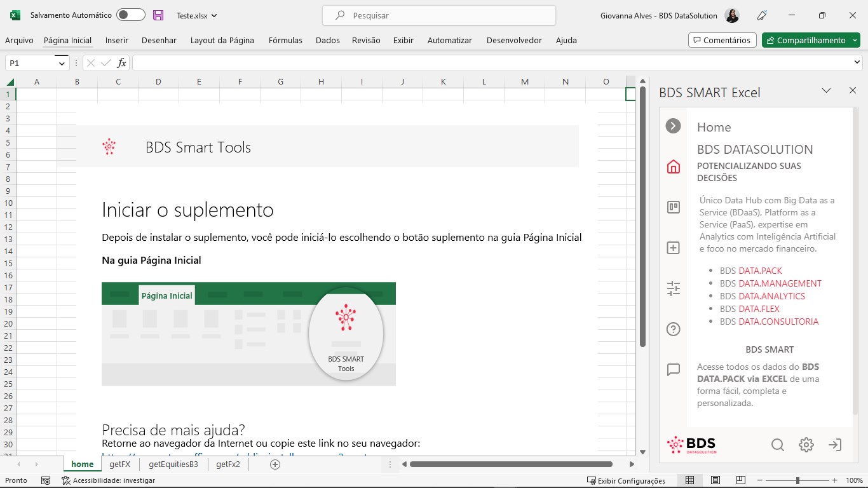Open the Ajuda ribbon tab

(566, 40)
